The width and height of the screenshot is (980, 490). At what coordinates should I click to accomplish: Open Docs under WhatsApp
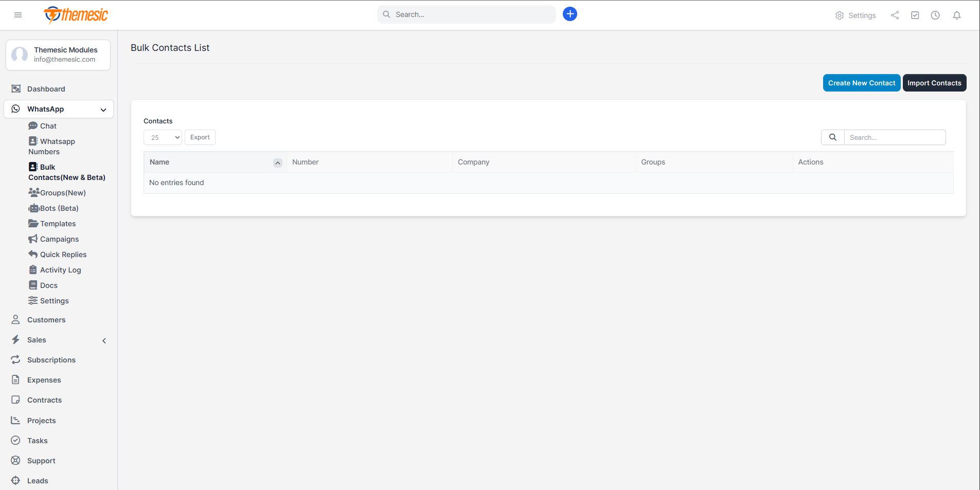tap(43, 285)
